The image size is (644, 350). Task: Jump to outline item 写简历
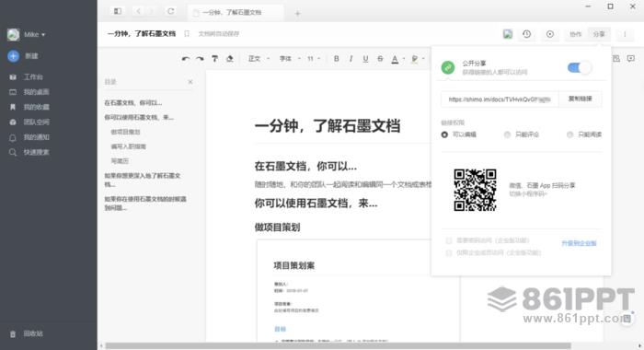point(120,161)
